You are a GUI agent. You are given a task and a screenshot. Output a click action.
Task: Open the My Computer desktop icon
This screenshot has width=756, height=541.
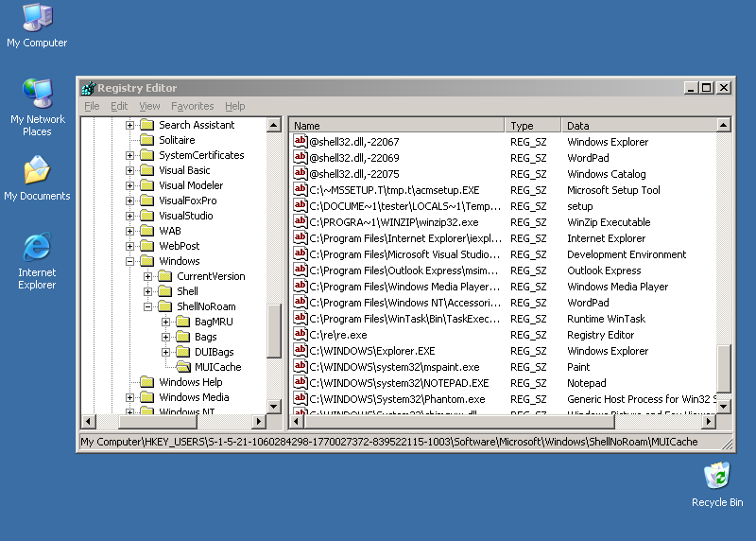point(37,26)
